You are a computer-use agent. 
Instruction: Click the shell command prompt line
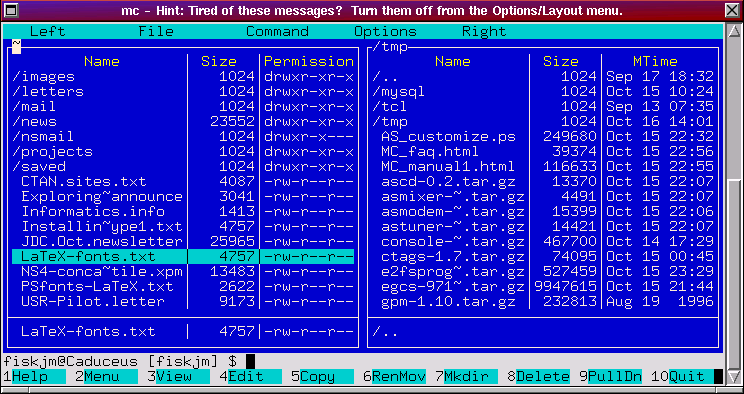[x=363, y=361]
